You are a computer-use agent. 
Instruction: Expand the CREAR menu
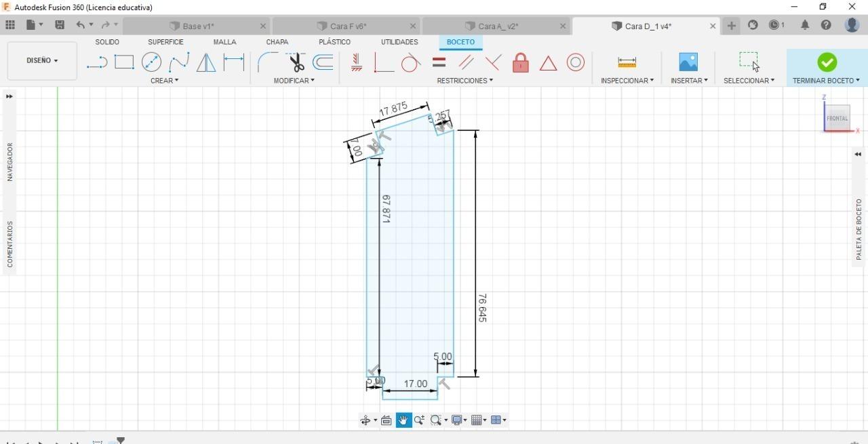pyautogui.click(x=165, y=81)
